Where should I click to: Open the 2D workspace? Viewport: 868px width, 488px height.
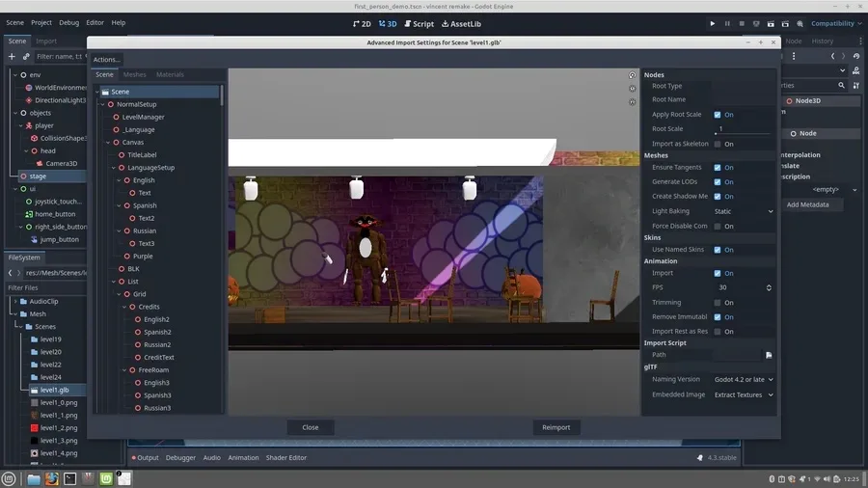point(362,24)
